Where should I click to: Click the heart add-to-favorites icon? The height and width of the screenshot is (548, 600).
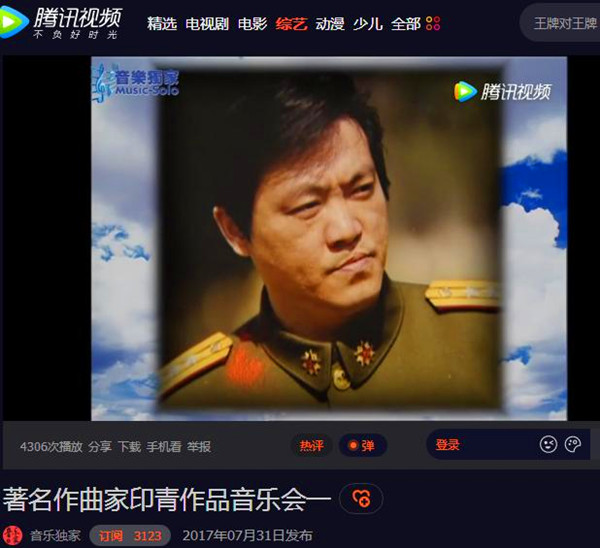361,498
